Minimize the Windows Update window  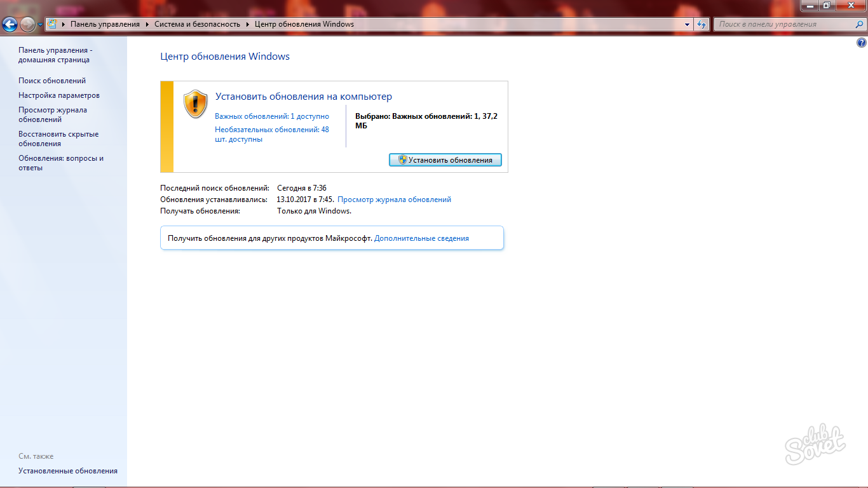coord(809,5)
